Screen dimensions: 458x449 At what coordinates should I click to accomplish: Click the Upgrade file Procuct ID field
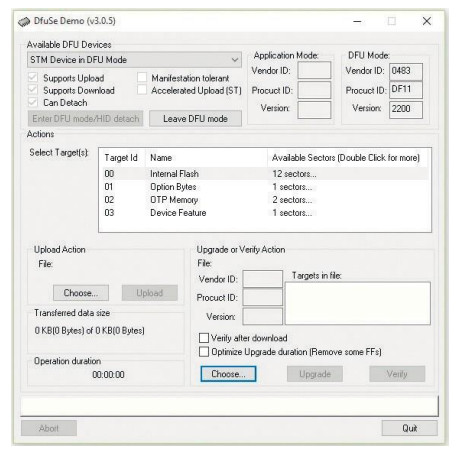pyautogui.click(x=263, y=297)
